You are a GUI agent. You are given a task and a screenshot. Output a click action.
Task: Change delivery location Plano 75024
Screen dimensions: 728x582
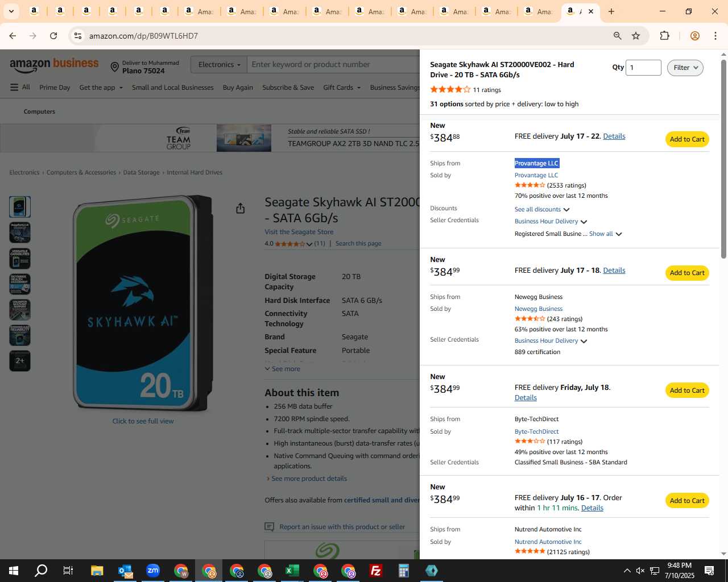click(x=145, y=67)
